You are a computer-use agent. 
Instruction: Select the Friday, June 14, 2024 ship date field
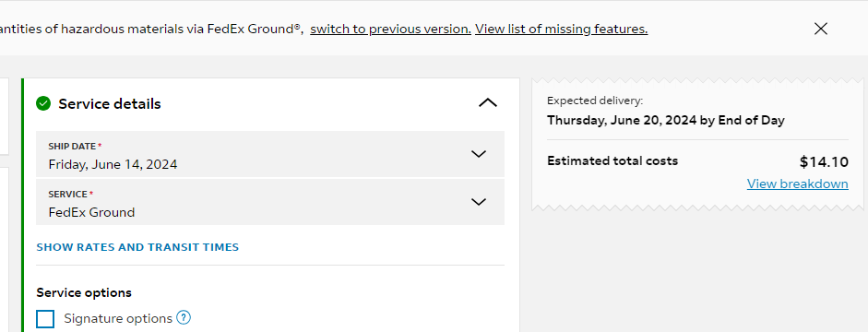click(270, 154)
